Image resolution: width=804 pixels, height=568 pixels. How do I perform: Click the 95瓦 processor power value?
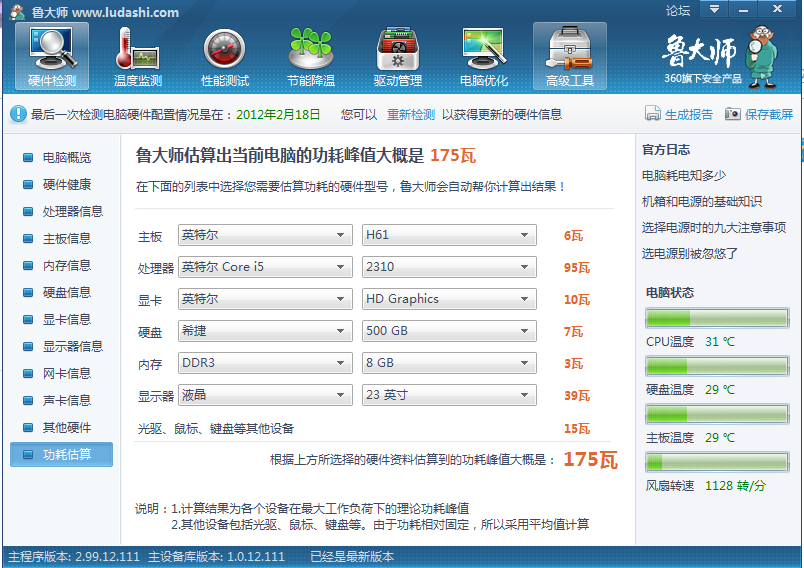point(577,267)
